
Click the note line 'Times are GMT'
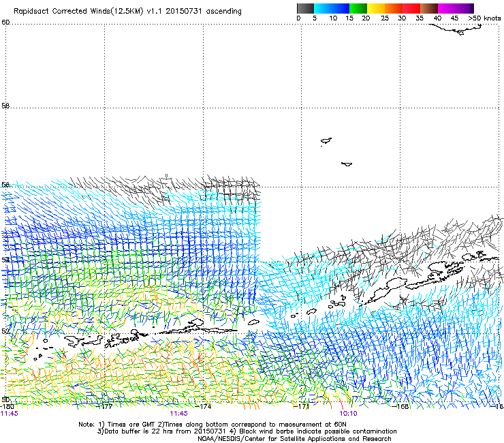212,425
